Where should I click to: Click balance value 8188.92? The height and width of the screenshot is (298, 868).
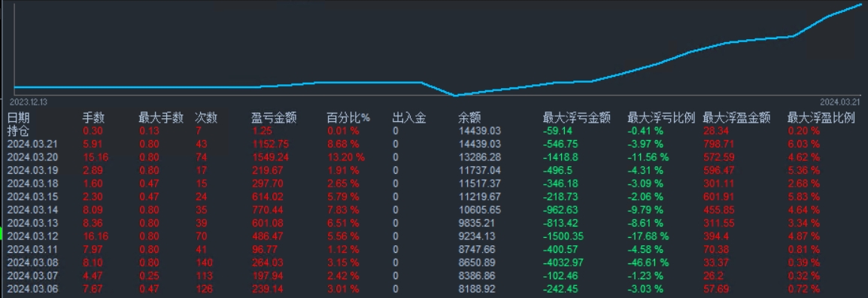tap(477, 288)
